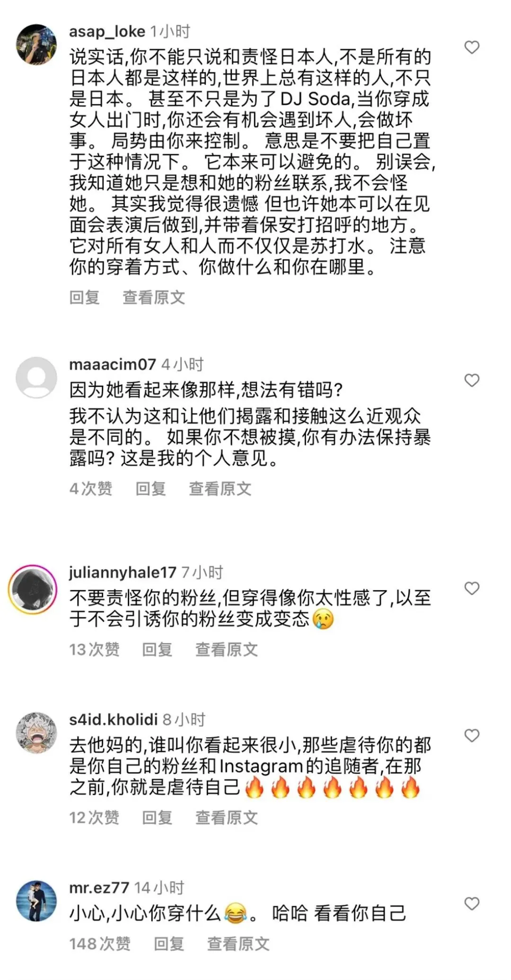Open the 148 likes list
The image size is (511, 980).
[x=100, y=944]
